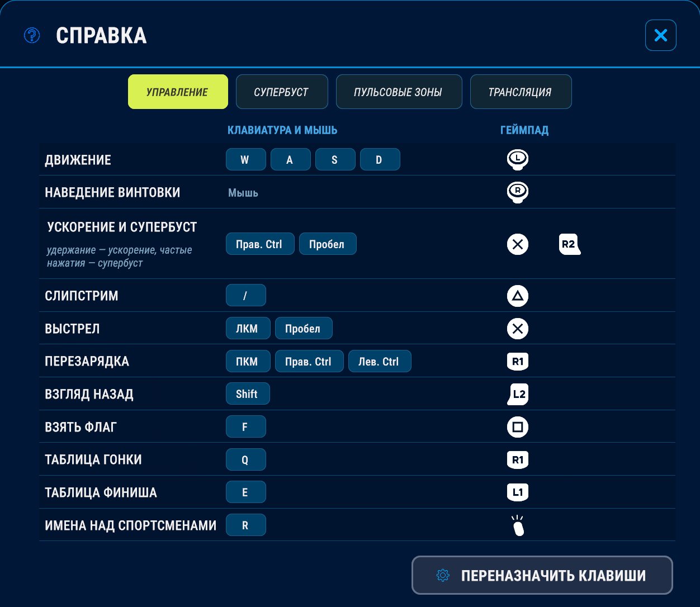Click the Переназначить клавиши button
This screenshot has height=607, width=700.
(542, 575)
